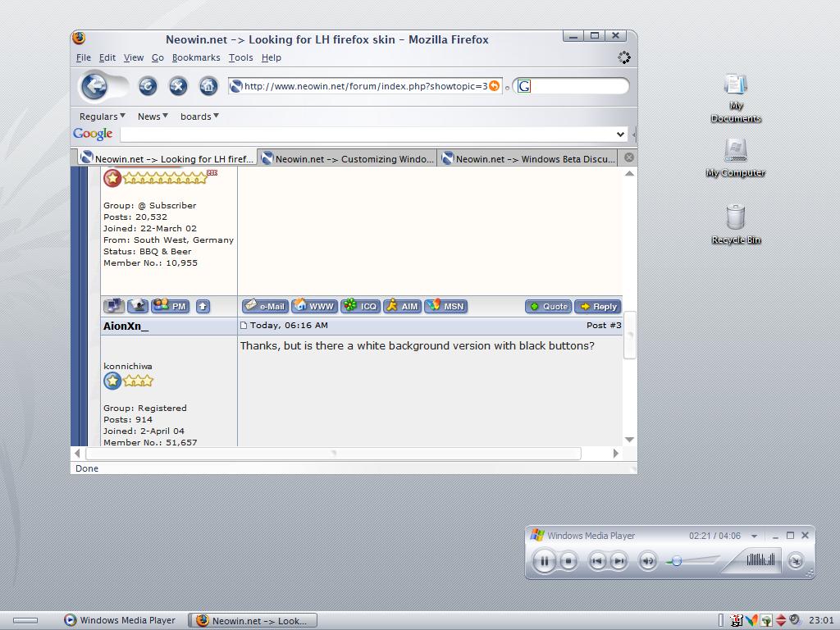Open My Documents desktop icon

point(736,99)
